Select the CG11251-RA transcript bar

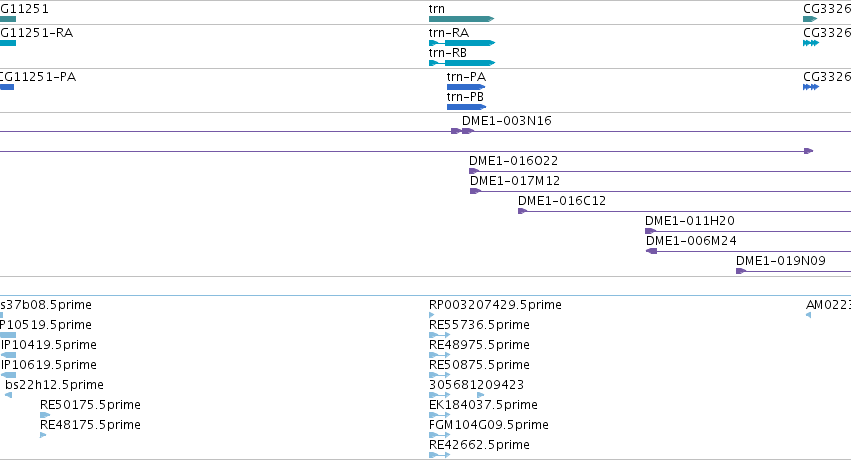pyautogui.click(x=8, y=43)
